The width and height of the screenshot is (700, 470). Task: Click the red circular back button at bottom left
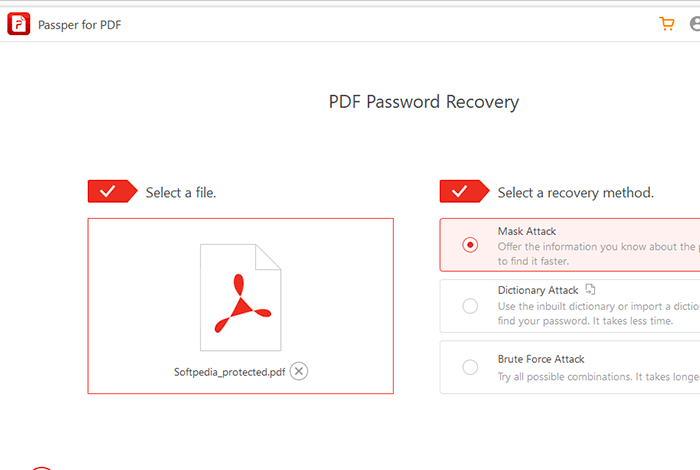click(42, 468)
